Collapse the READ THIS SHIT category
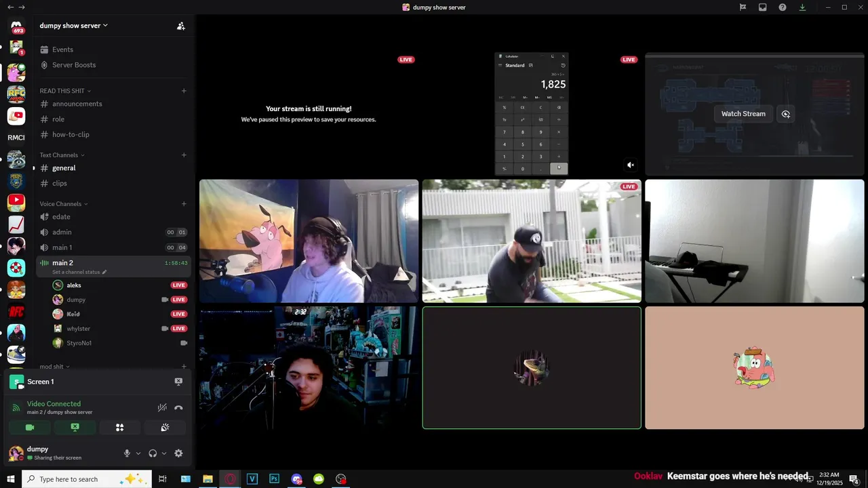Viewport: 868px width, 488px height. click(x=65, y=91)
